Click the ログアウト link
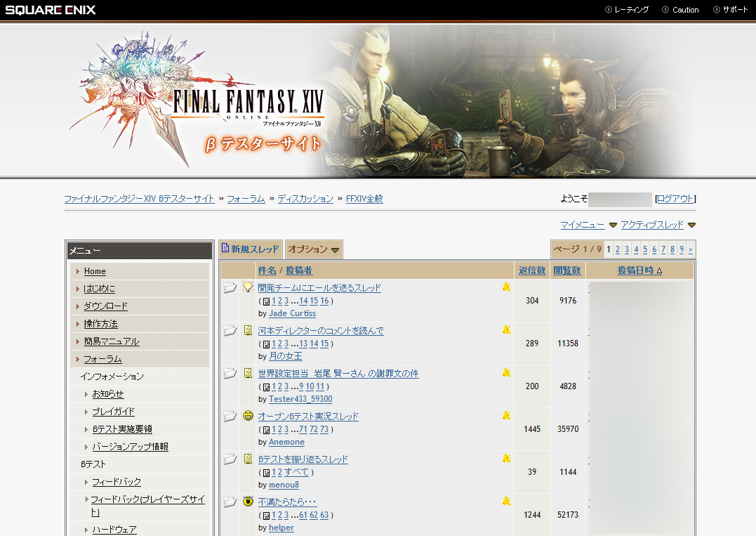 [675, 199]
